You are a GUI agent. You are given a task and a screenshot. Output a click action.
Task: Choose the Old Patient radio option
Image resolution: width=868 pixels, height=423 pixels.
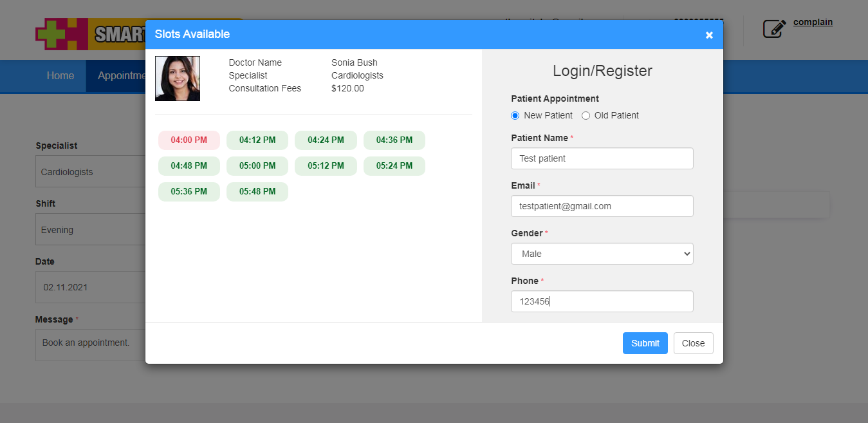pos(586,116)
